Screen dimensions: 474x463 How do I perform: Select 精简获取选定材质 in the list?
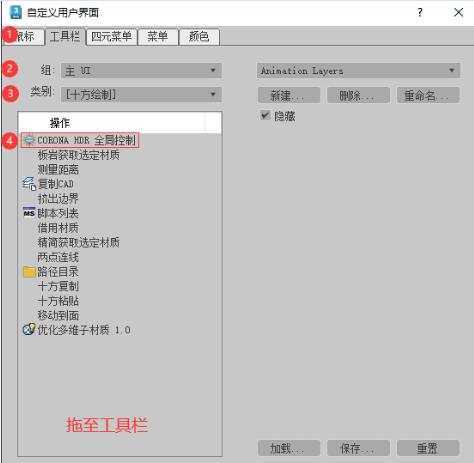tap(79, 242)
